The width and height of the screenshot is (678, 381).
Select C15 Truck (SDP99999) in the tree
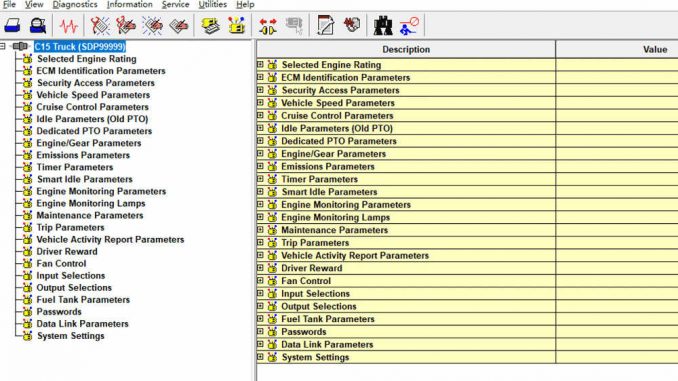tap(80, 46)
